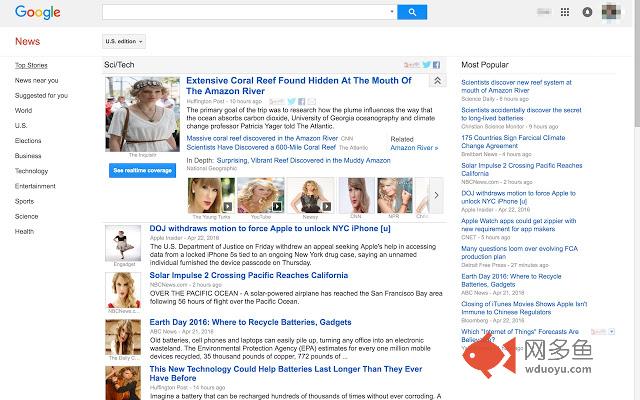Viewport: 640px width, 400px height.
Task: Open Solar Impulse 2 headline in main column
Action: (249, 276)
